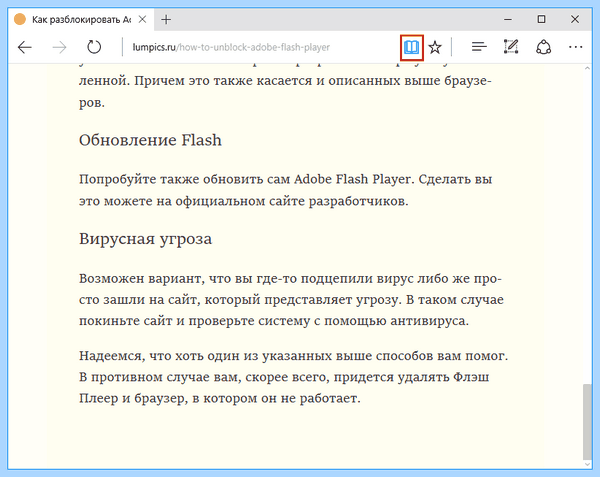Viewport: 600px width, 477px height.
Task: Maximize the browser window
Action: [541, 19]
